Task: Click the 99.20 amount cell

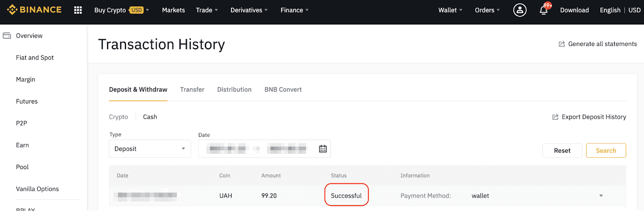Action: [x=269, y=196]
